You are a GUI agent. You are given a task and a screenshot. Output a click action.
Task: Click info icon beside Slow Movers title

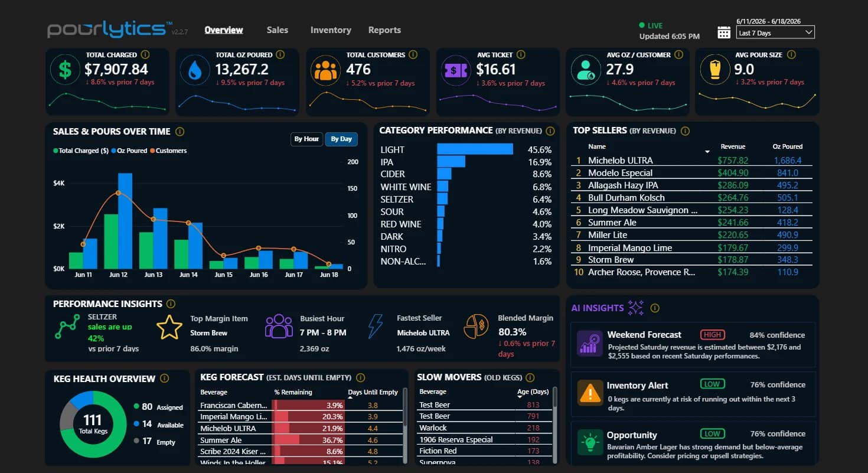point(530,377)
